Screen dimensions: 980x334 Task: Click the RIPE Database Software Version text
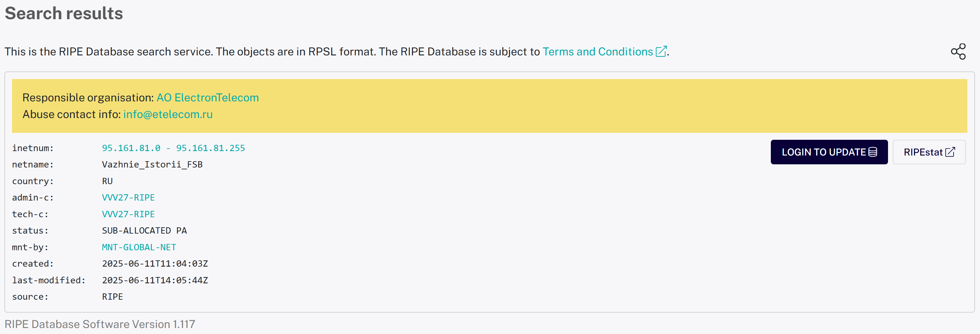100,324
